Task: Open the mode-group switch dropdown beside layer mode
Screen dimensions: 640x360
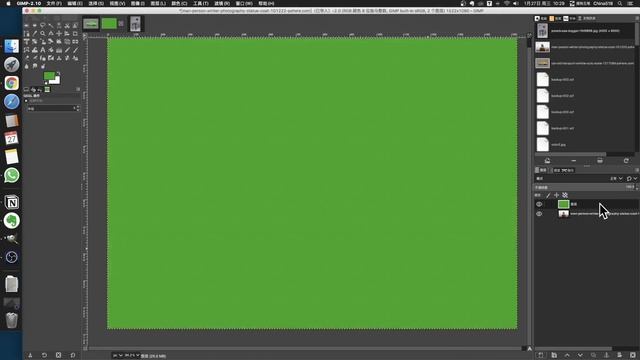Action: coord(632,178)
